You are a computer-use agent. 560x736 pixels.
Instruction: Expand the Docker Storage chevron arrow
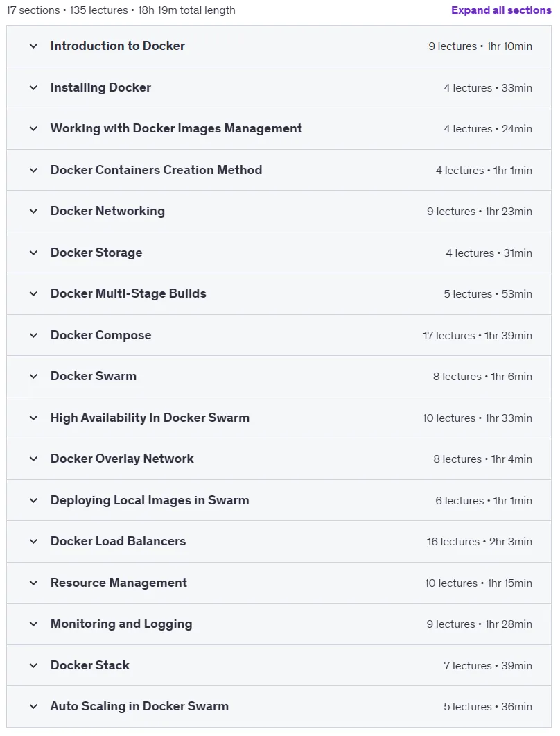click(x=33, y=253)
